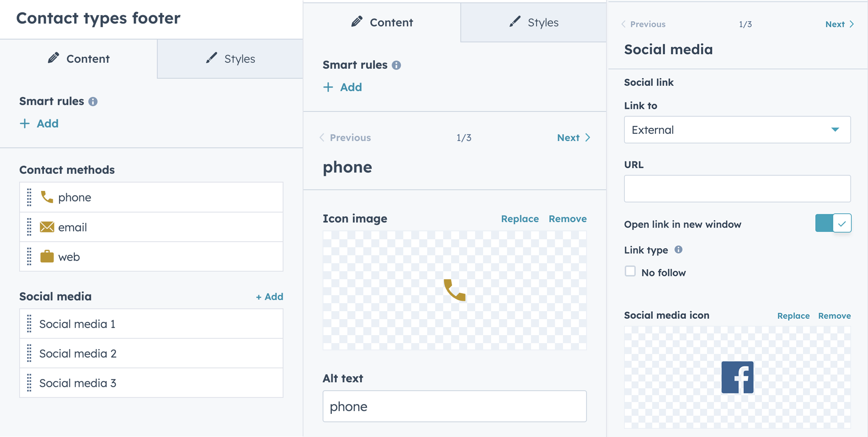Click + Add next to Social media
The width and height of the screenshot is (868, 437).
click(270, 297)
